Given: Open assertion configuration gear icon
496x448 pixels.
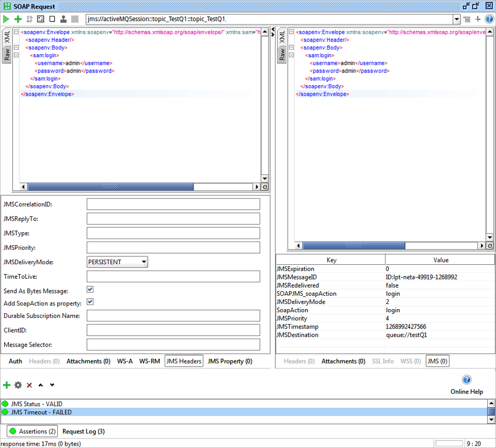Looking at the screenshot, I should [18, 385].
